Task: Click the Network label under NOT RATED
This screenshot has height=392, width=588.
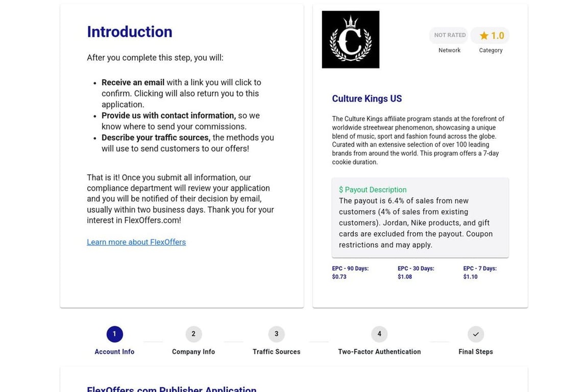Action: point(449,50)
